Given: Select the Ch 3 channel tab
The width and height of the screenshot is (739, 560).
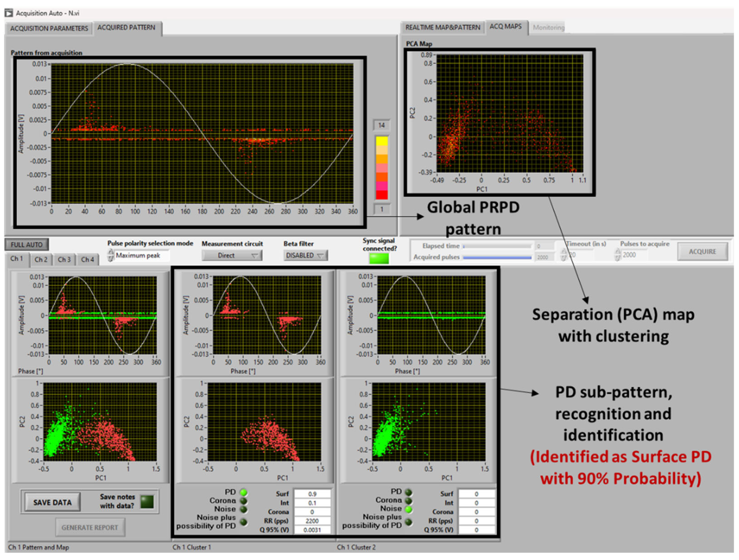Looking at the screenshot, I should point(64,260).
